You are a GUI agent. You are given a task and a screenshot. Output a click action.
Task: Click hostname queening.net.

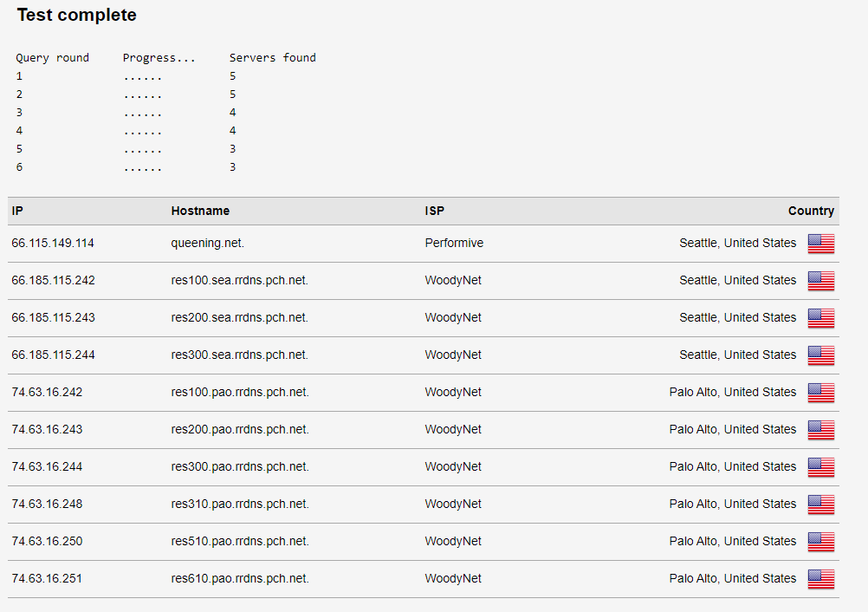(208, 243)
